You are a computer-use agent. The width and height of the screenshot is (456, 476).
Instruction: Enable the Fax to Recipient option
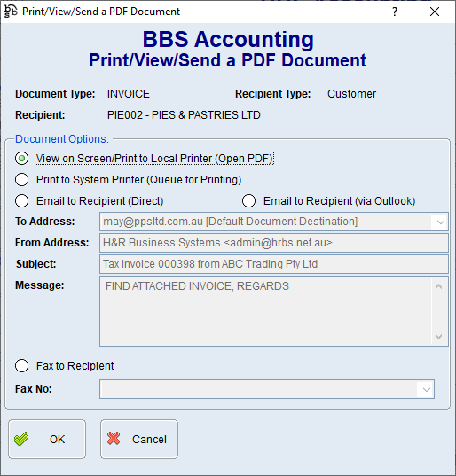pos(22,366)
